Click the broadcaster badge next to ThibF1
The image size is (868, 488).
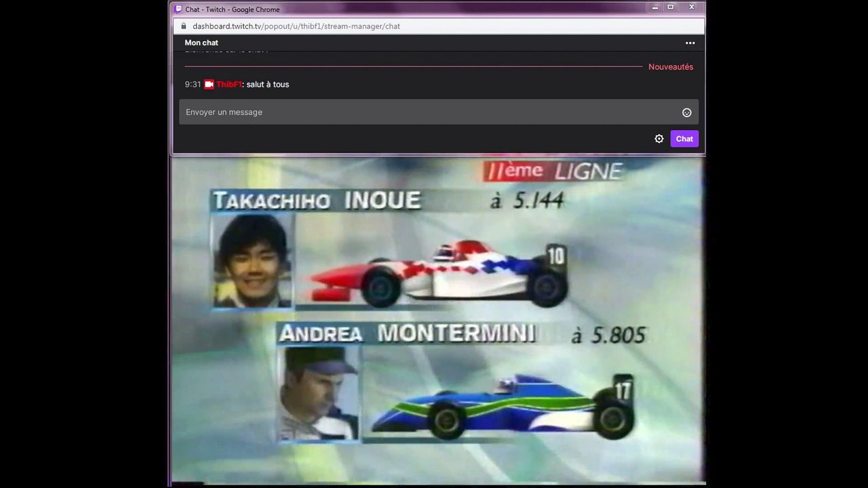[209, 85]
